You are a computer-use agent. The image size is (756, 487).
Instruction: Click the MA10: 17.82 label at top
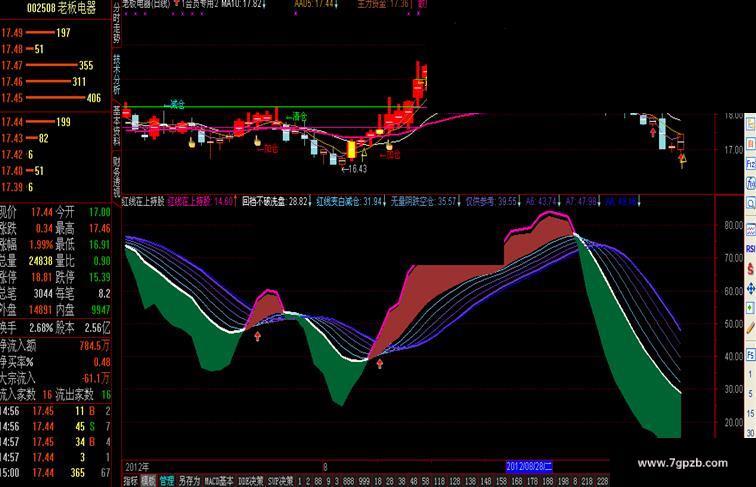pos(241,4)
